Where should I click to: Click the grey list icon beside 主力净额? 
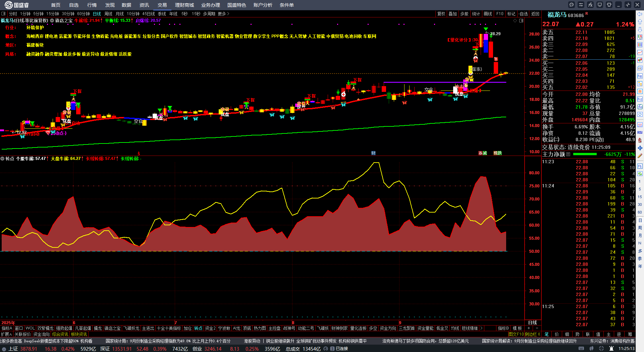pyautogui.click(x=568, y=155)
